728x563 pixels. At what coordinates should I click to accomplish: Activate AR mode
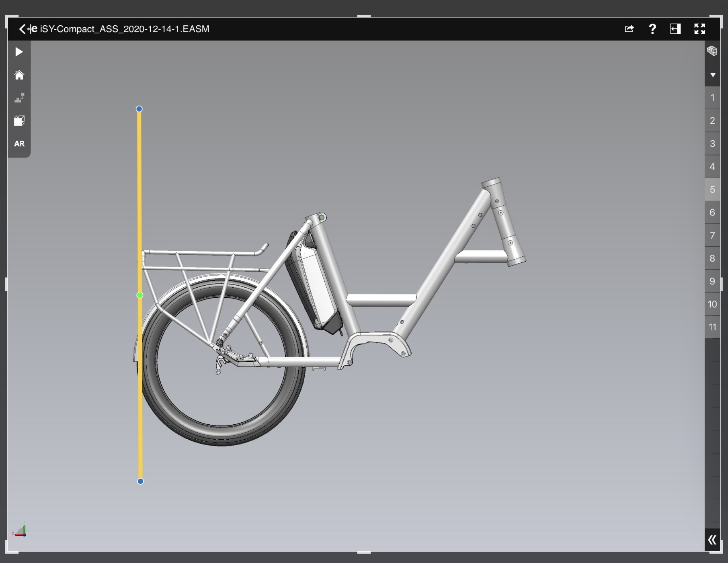tap(19, 144)
